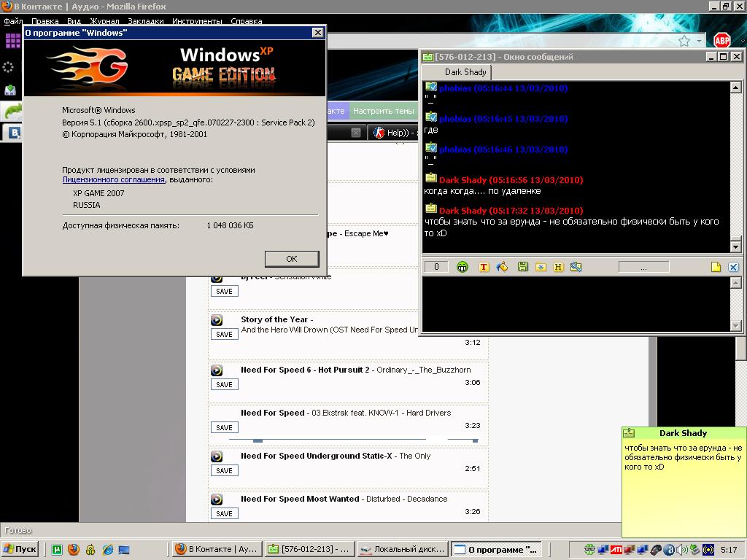Play 'Story of the Year' track button
Image resolution: width=747 pixels, height=560 pixels.
(x=217, y=320)
